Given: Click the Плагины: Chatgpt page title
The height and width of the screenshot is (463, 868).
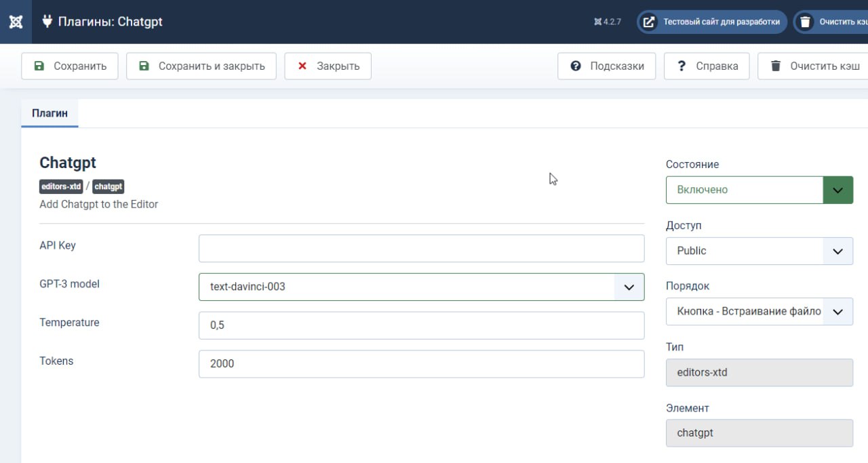Looking at the screenshot, I should (x=111, y=22).
